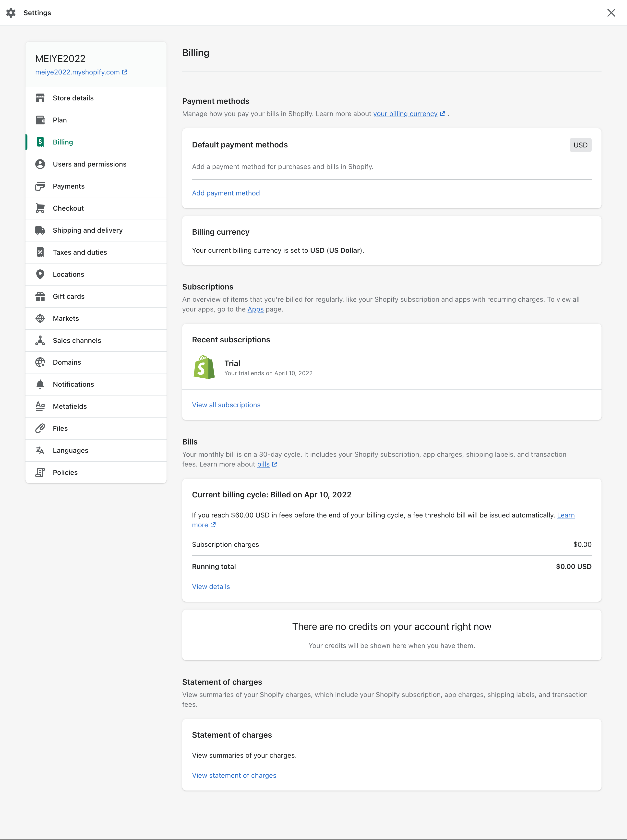Click the Settings gear icon
The height and width of the screenshot is (840, 627).
click(x=11, y=13)
